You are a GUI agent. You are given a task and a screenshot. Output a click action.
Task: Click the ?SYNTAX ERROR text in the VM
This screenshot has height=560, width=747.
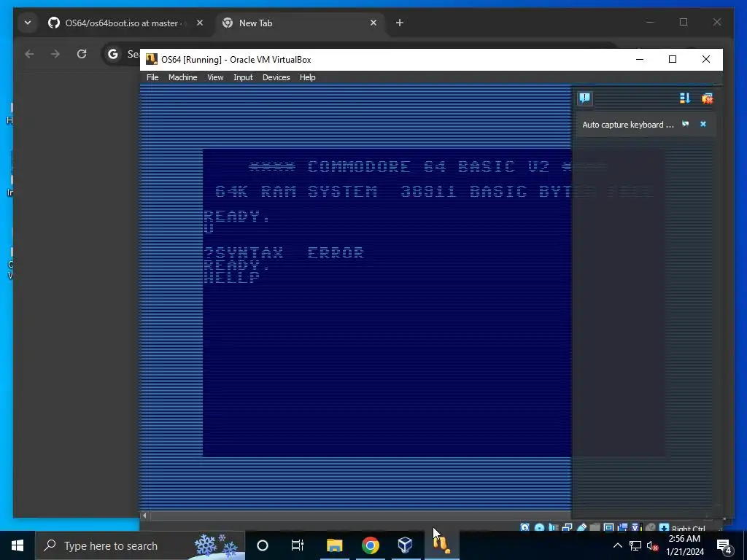tap(284, 252)
